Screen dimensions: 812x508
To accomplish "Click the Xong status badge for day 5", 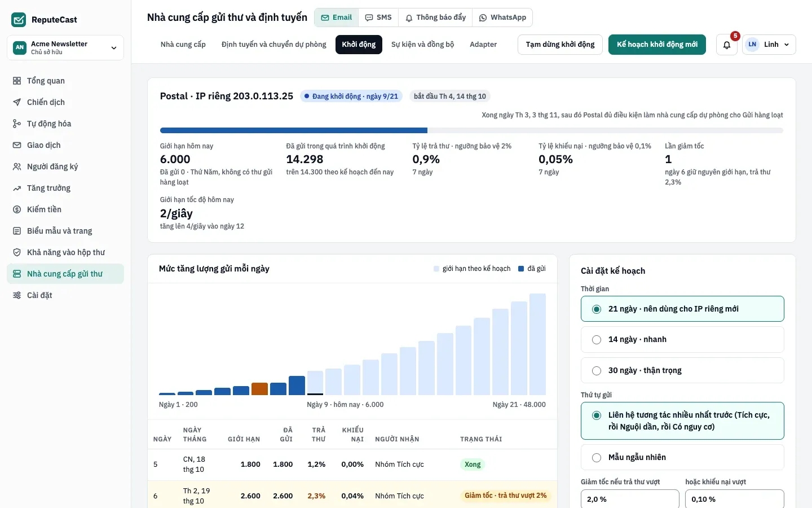I will point(473,465).
